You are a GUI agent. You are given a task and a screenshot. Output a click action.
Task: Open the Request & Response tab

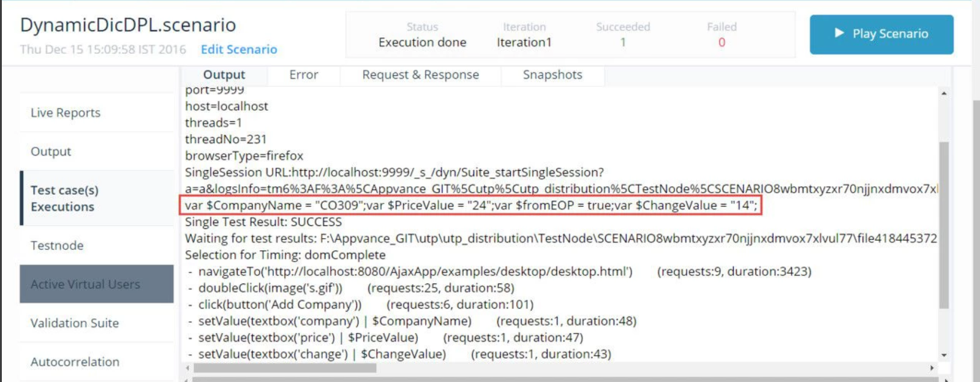coord(421,75)
